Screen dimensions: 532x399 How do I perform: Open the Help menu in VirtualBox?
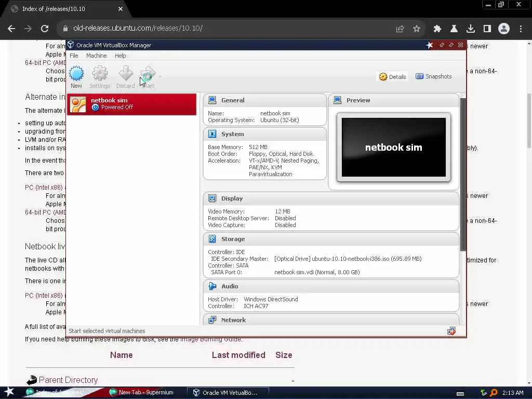tap(121, 56)
